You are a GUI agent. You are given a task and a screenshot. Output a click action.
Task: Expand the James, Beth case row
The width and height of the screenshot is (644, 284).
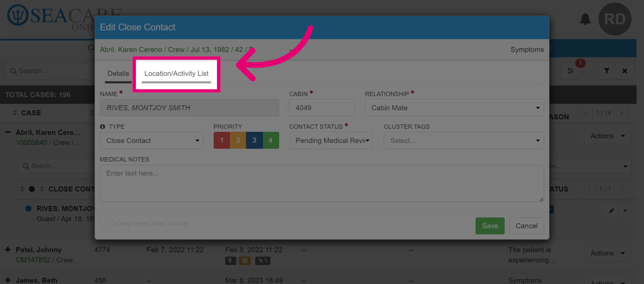pos(8,280)
